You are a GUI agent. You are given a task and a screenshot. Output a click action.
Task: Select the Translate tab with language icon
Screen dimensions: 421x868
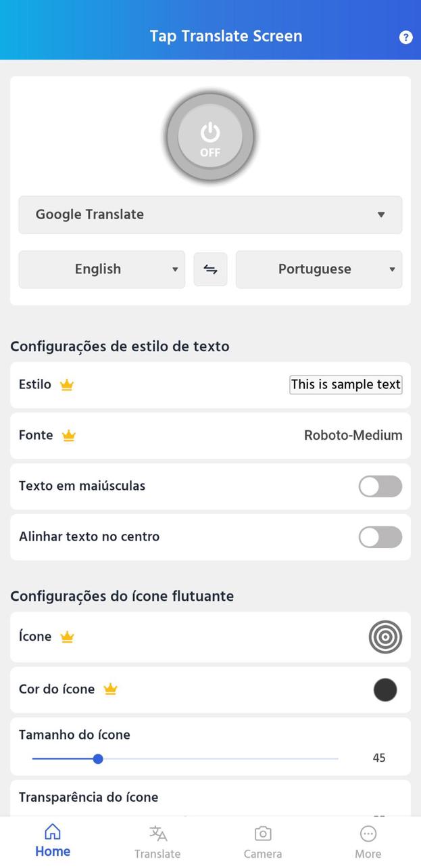[x=157, y=839]
